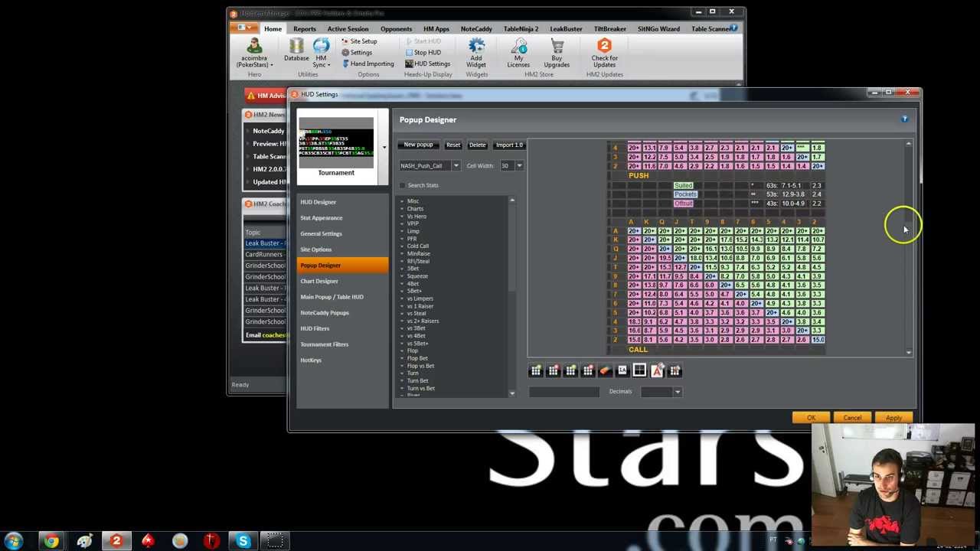Expand the Cold Call stats category
The image size is (980, 551).
pyautogui.click(x=402, y=246)
